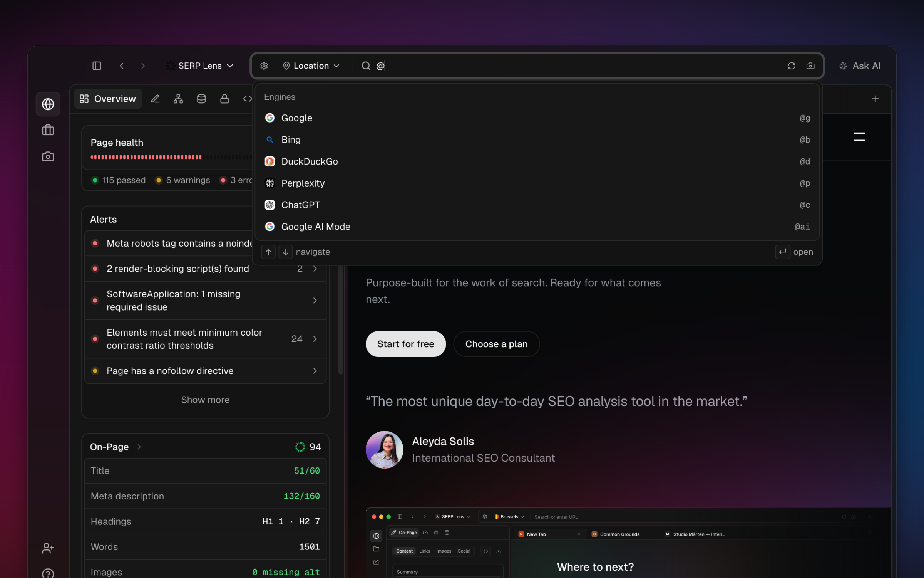Select Google AI Mode engine

click(x=537, y=227)
